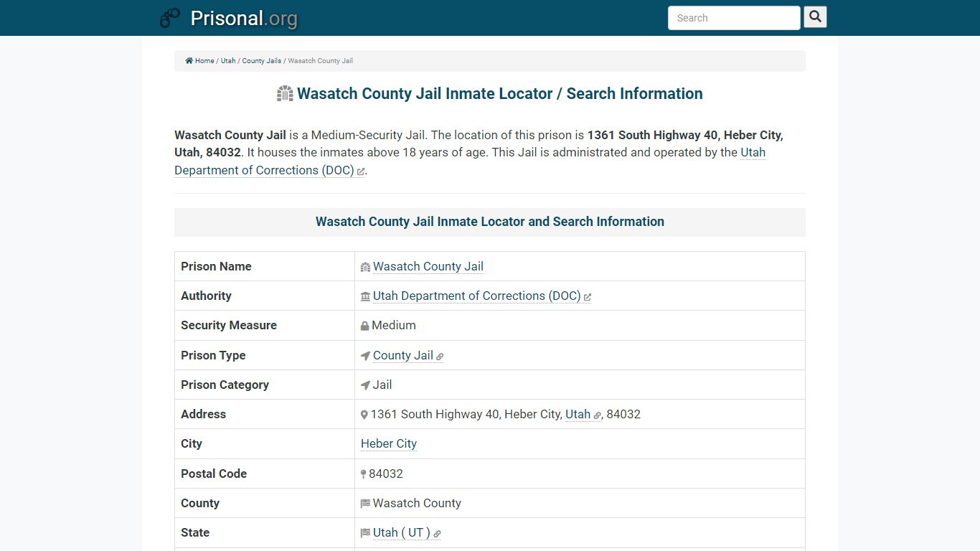The height and width of the screenshot is (551, 980).
Task: Click the external-link icon after DOC in the intro paragraph
Action: 361,171
